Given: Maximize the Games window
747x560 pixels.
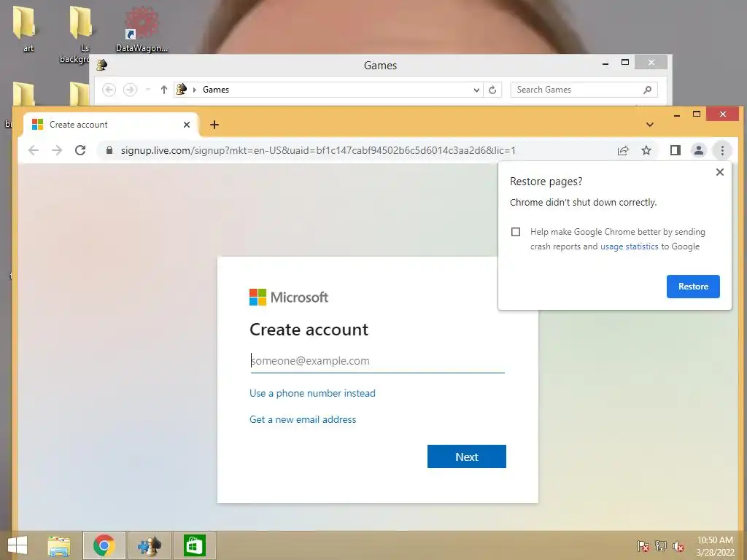Looking at the screenshot, I should [625, 63].
